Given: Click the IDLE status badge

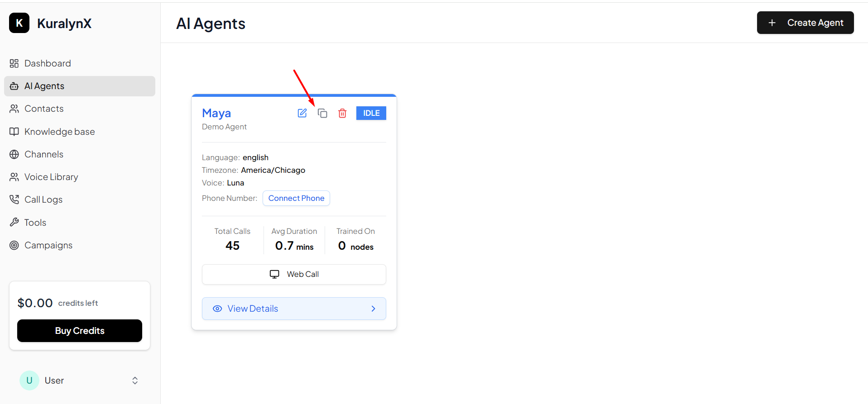Looking at the screenshot, I should pyautogui.click(x=371, y=113).
